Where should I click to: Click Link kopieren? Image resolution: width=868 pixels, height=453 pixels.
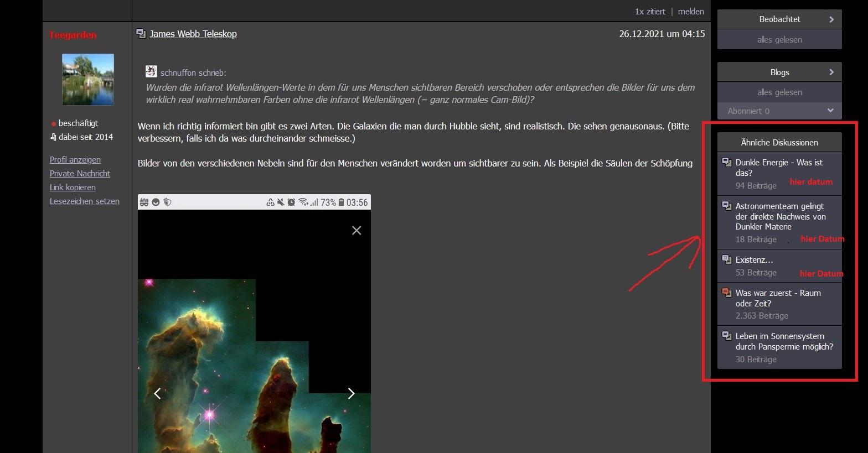(73, 188)
